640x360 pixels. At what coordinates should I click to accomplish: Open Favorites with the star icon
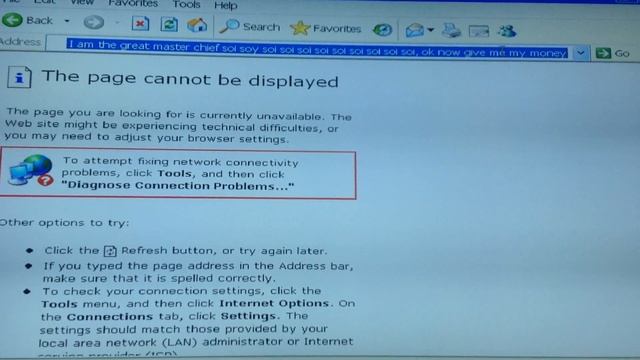[x=300, y=28]
